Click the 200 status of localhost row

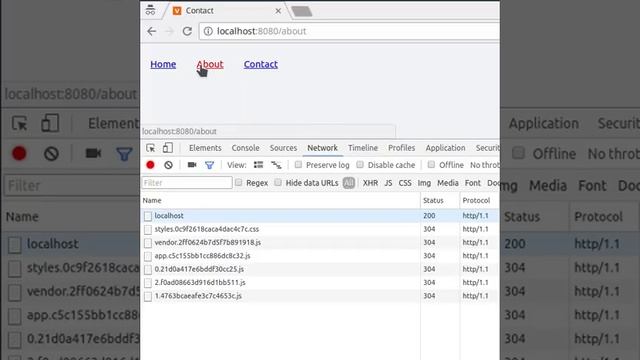429,216
